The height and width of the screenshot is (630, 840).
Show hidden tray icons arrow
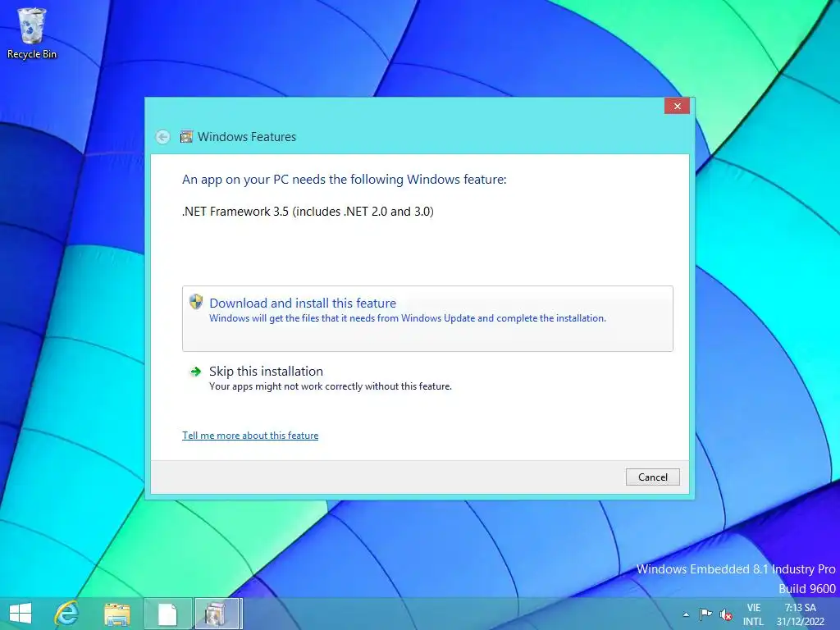tap(687, 614)
